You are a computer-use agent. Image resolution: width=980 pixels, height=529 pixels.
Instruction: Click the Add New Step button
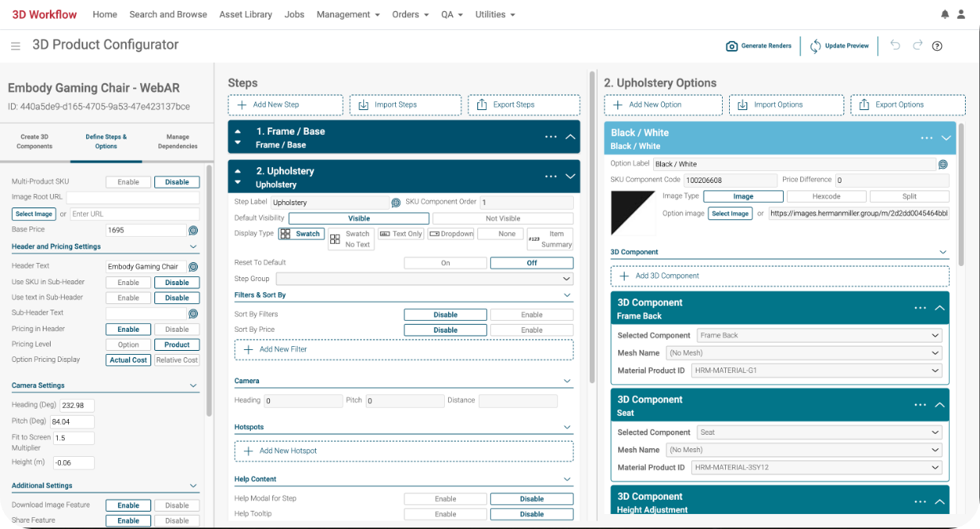click(x=285, y=105)
